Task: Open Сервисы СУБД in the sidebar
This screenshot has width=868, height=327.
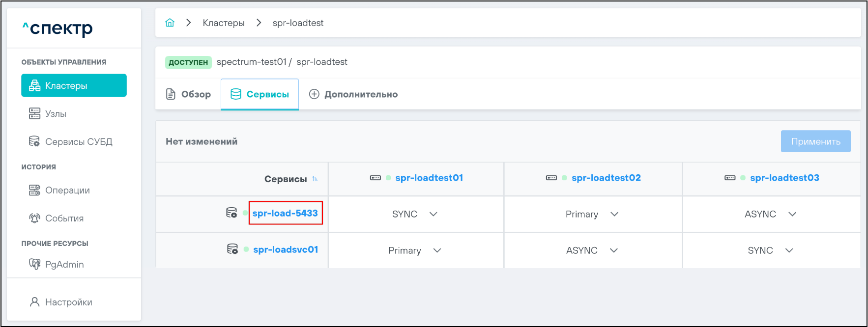Action: click(79, 142)
